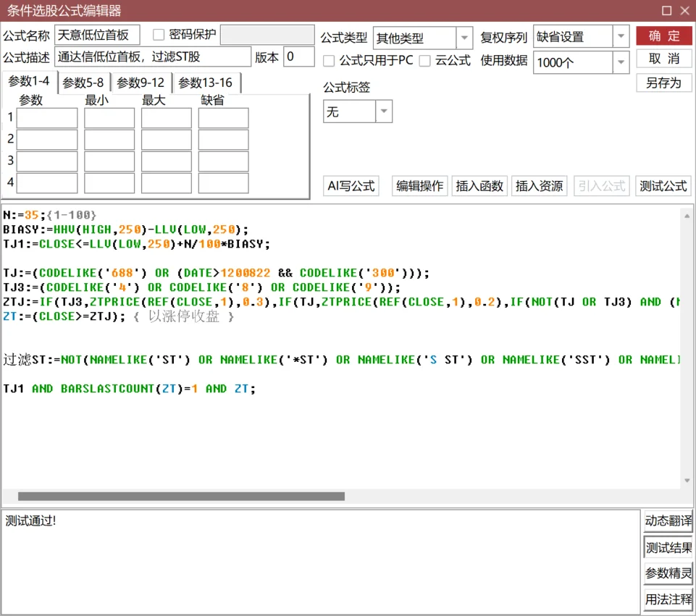Select the 参数1-4 tab
696x616 pixels.
[29, 82]
